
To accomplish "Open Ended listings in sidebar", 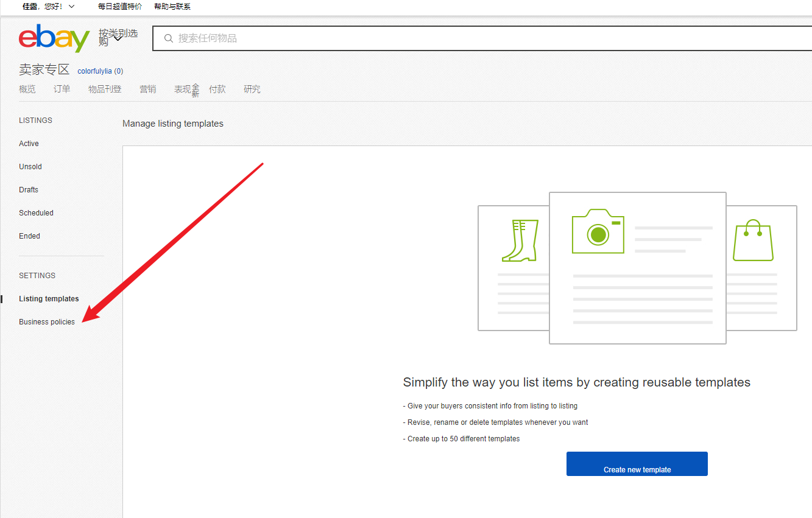I will point(29,236).
